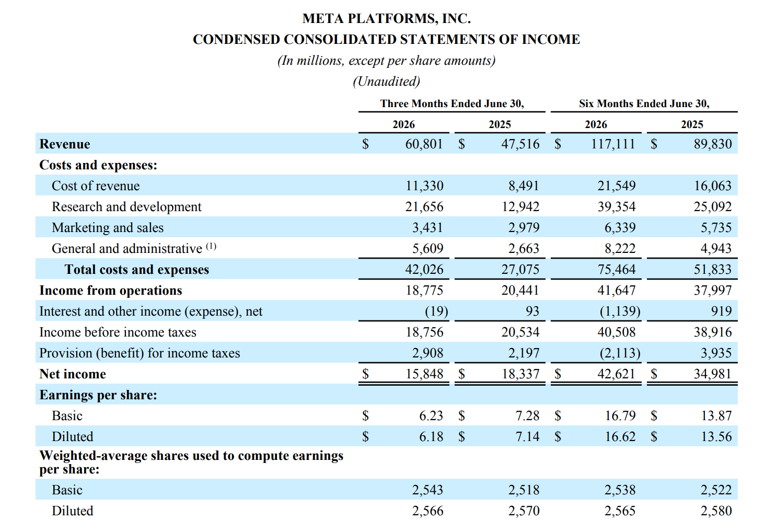This screenshot has width=765, height=532.
Task: Click the total costs value 51,833
Action: pos(713,270)
